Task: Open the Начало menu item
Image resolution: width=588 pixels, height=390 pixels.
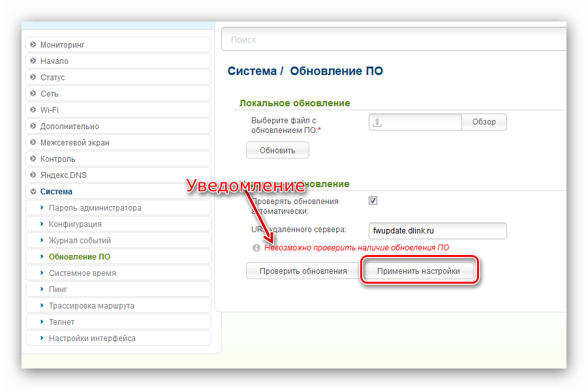Action: pyautogui.click(x=118, y=61)
